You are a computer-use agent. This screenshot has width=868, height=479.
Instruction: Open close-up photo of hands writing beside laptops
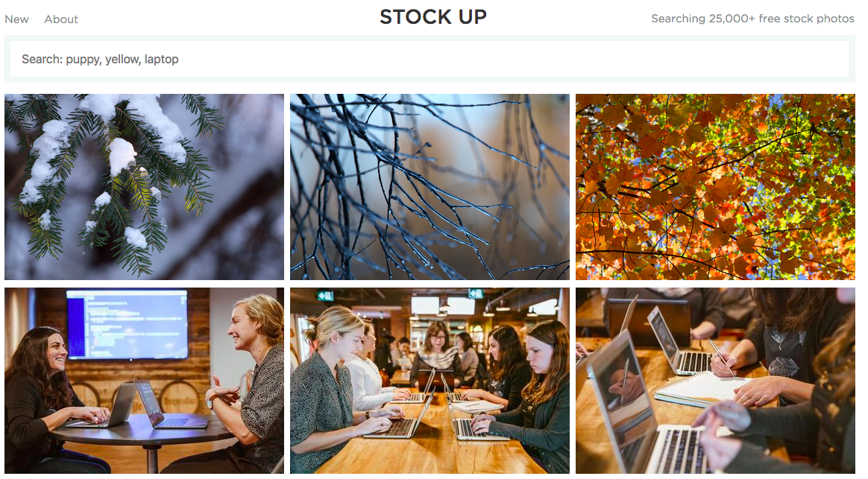tap(715, 381)
